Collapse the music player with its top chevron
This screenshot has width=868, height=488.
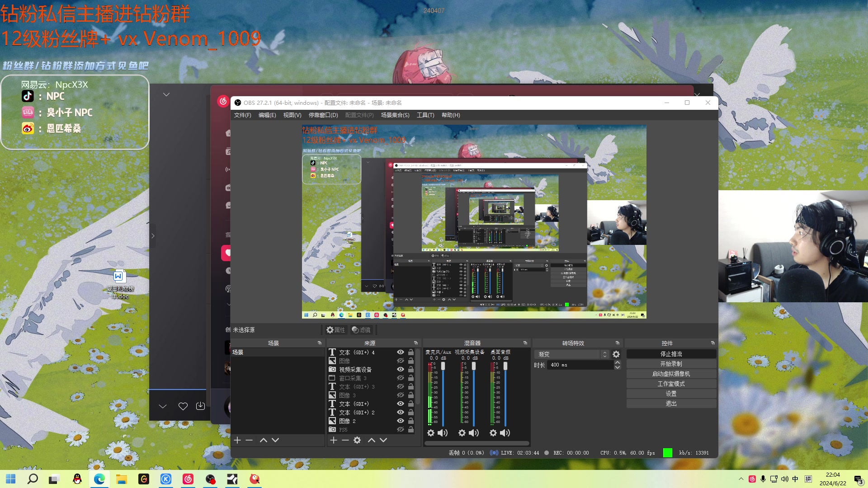pos(166,94)
